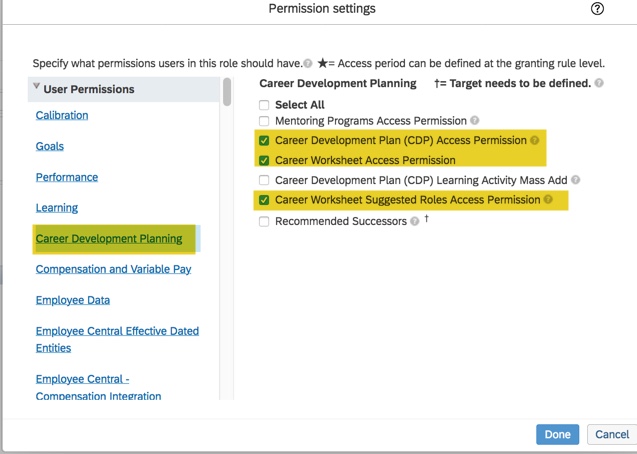Click info icon next to Mentoring Programs Access Permission
The height and width of the screenshot is (454, 637).
(x=475, y=121)
